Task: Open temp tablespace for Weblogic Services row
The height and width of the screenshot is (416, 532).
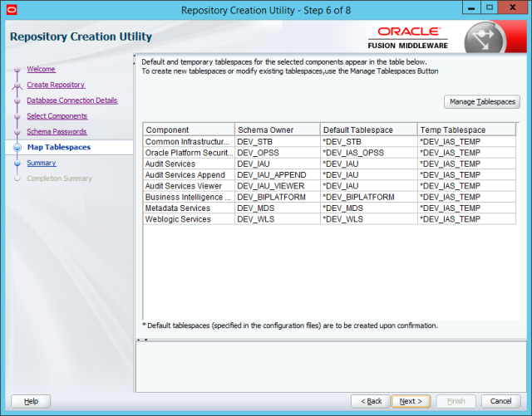Action: click(x=466, y=219)
